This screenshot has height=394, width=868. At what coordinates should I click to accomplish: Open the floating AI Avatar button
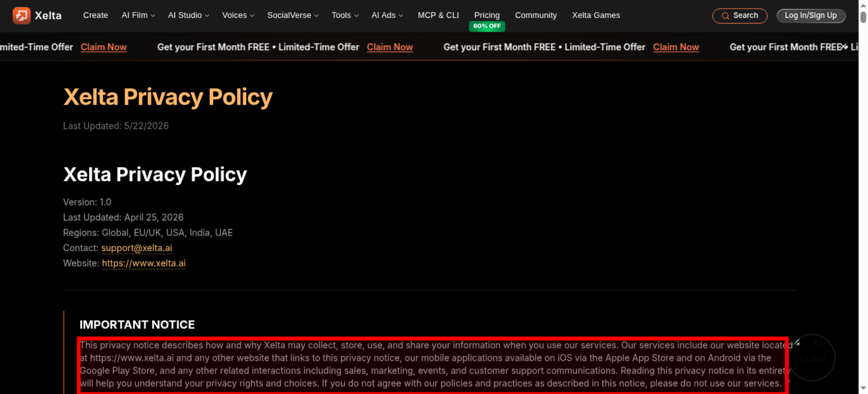pos(811,357)
